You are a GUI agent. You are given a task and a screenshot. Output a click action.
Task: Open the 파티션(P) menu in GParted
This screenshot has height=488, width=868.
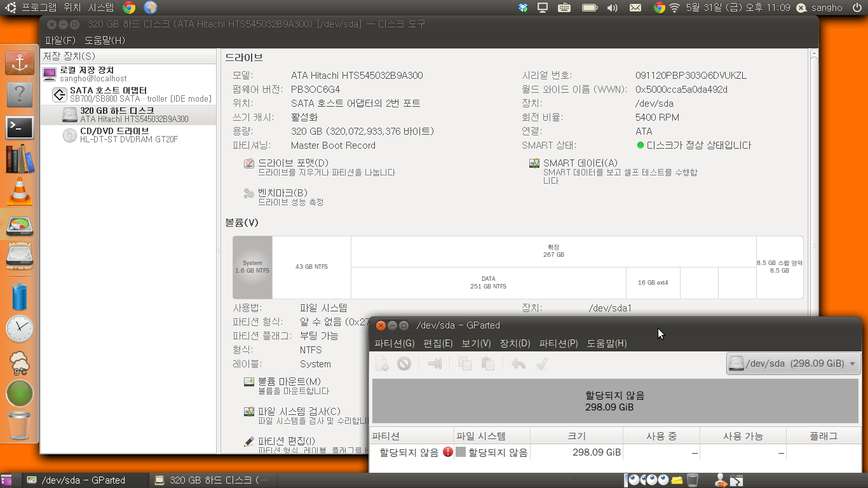click(559, 343)
